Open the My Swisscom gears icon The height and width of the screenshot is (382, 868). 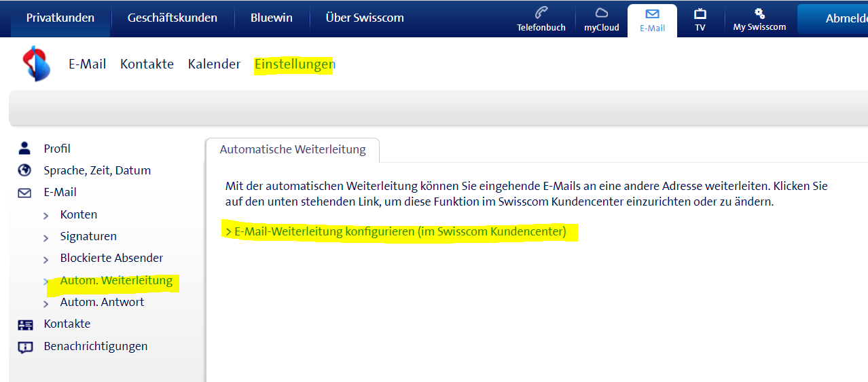[759, 13]
